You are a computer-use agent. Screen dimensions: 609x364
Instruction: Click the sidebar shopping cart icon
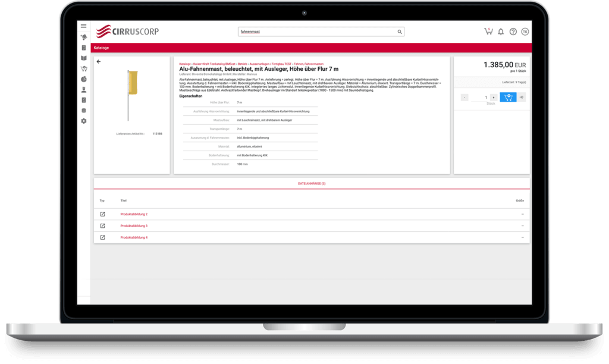84,68
